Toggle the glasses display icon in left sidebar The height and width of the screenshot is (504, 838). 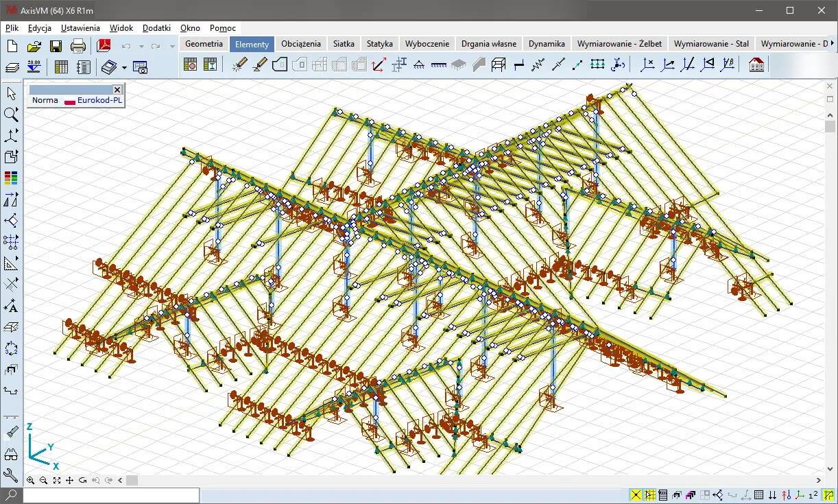click(11, 454)
